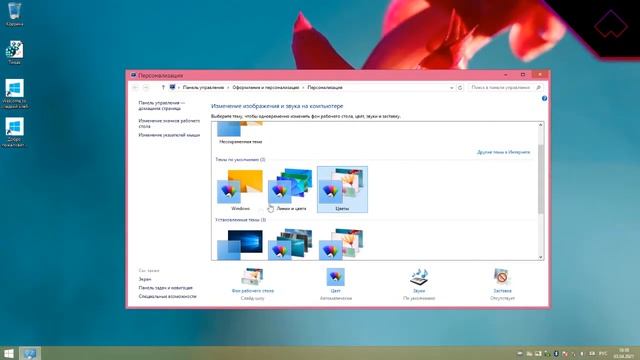Choose the flower theme under installed themes
This screenshot has height=360, width=640.
pyautogui.click(x=342, y=244)
